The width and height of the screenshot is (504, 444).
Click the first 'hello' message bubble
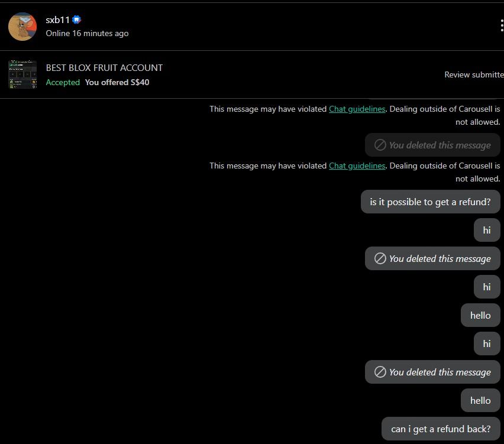point(480,315)
